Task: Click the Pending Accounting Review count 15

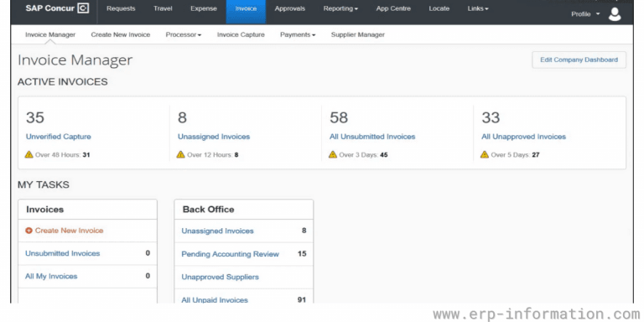Action: coord(302,254)
